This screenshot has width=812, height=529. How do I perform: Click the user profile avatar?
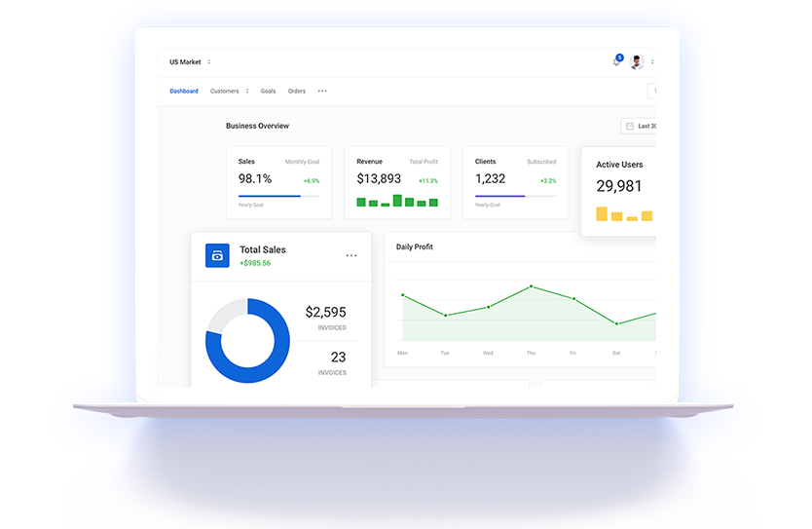637,62
